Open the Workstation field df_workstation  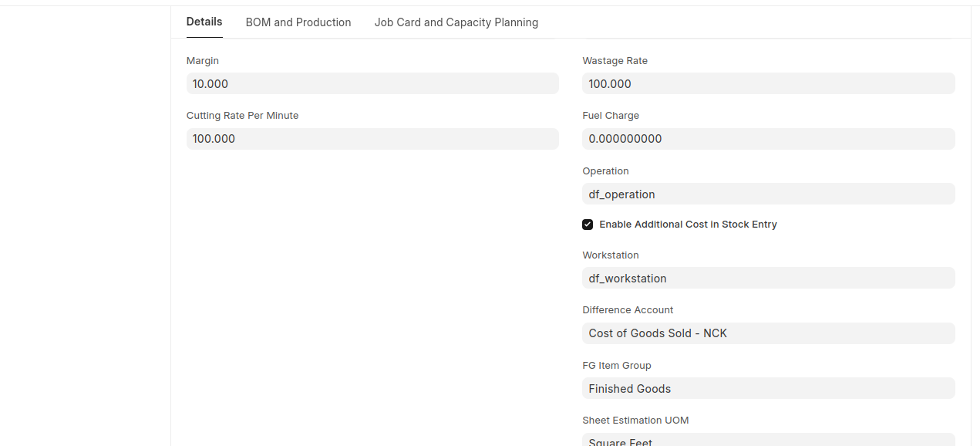[x=768, y=278]
